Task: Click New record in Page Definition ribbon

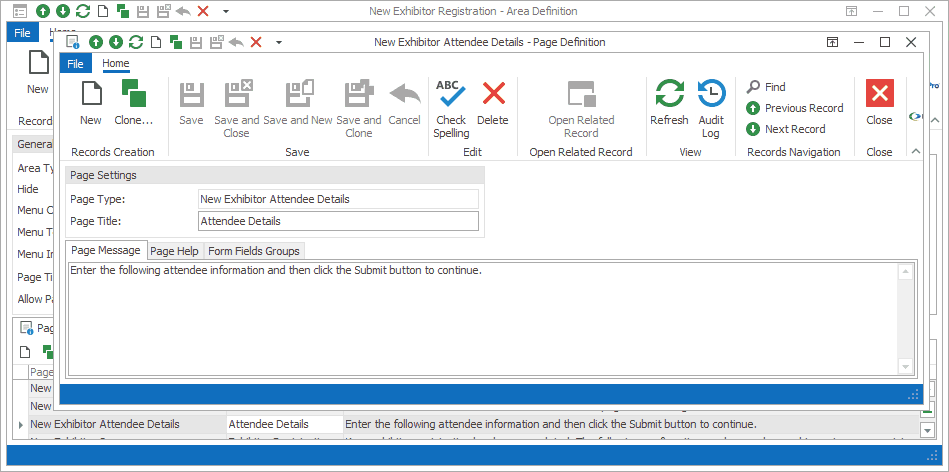Action: (91, 103)
